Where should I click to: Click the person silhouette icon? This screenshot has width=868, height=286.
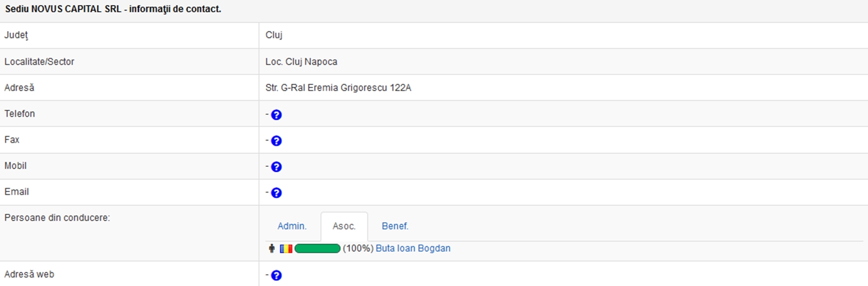point(272,249)
